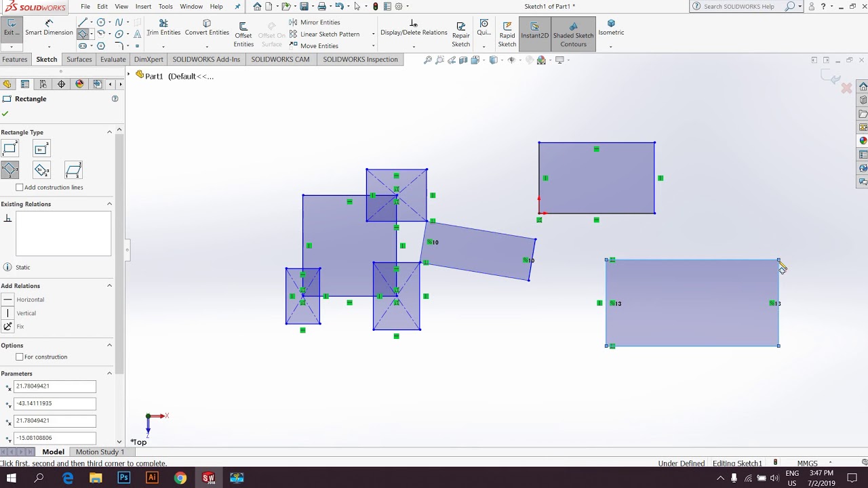
Task: Choose the Parallelogram rectangle type
Action: pyautogui.click(x=73, y=169)
